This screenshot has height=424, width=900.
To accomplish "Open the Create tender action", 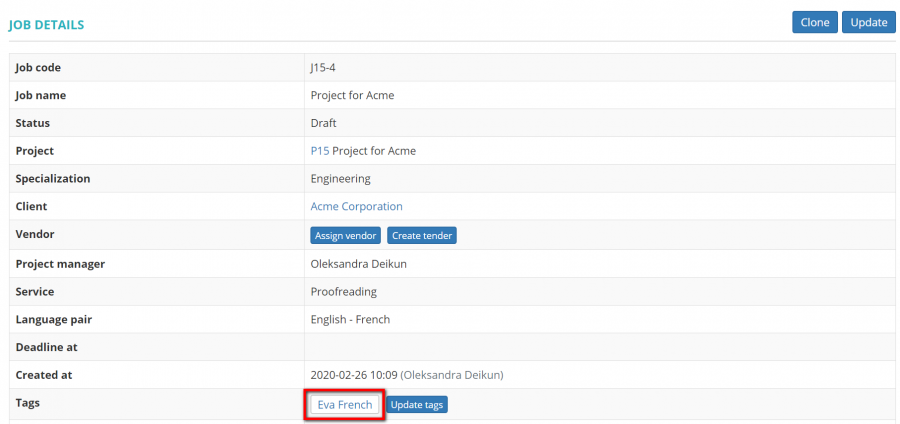I will pos(422,236).
